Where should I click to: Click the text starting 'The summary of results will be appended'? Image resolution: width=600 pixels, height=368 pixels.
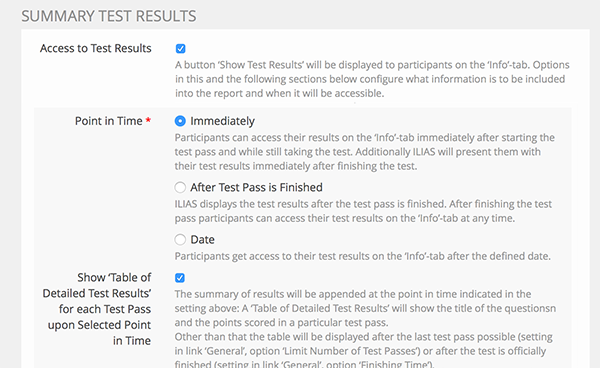coord(365,308)
